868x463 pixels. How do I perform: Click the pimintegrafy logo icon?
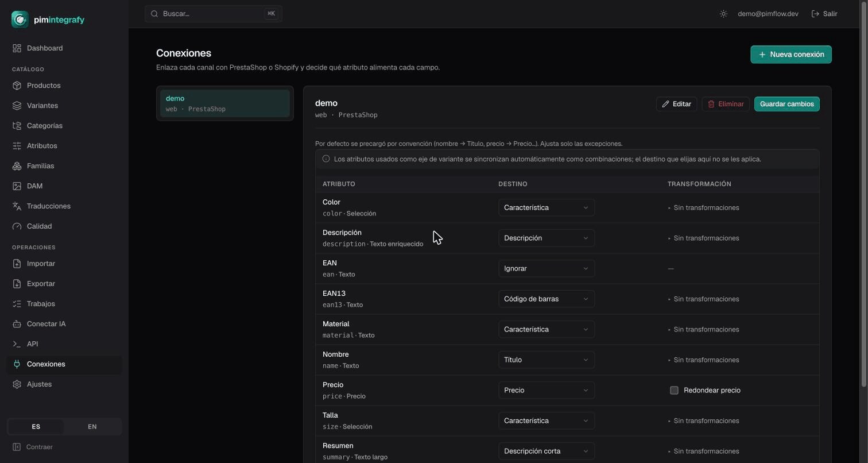(20, 20)
